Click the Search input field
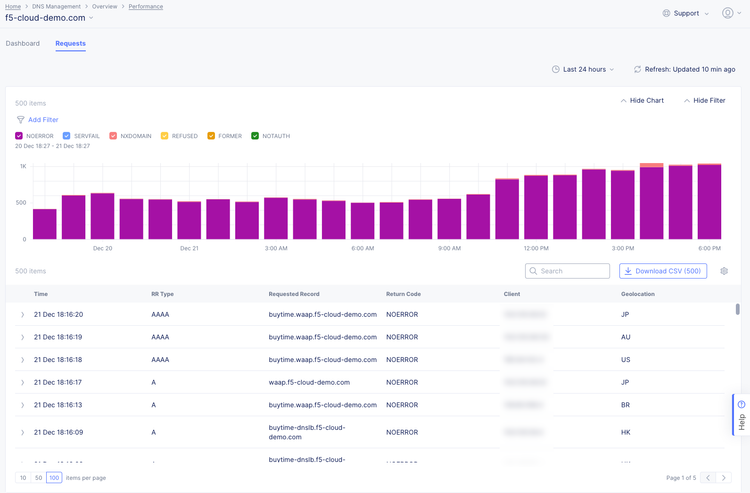Screen dimensions: 750x493 [x=567, y=271]
